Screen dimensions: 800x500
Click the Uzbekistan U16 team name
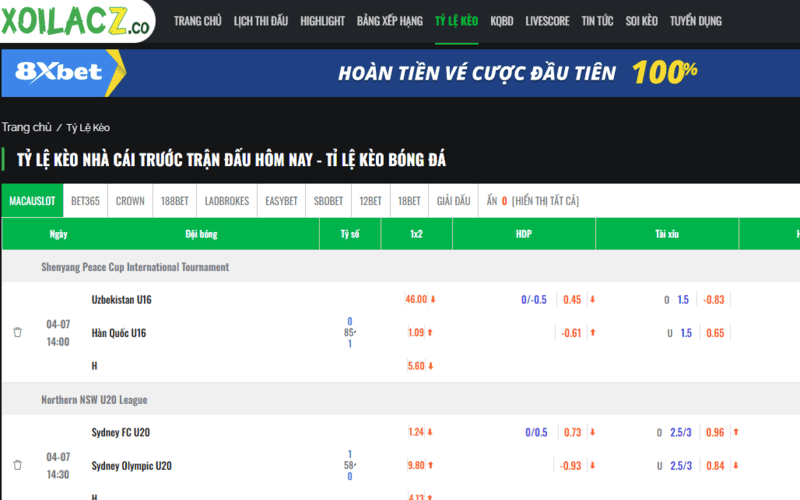[x=121, y=299]
